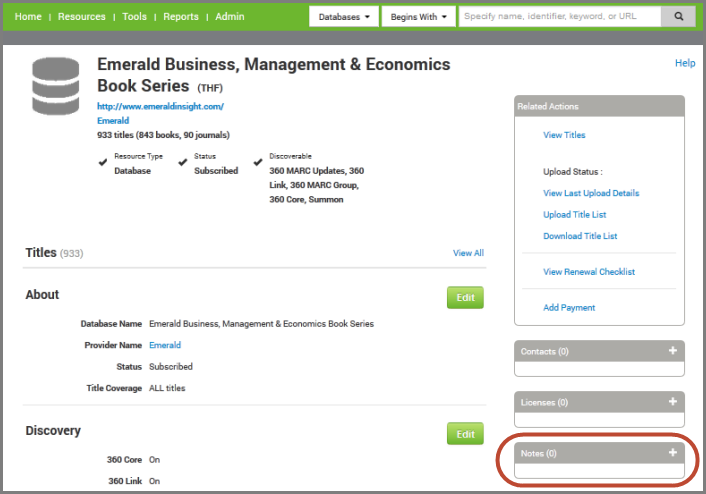Screen dimensions: 706x494
Task: Click the Discoverable checkmark icon
Action: [258, 162]
